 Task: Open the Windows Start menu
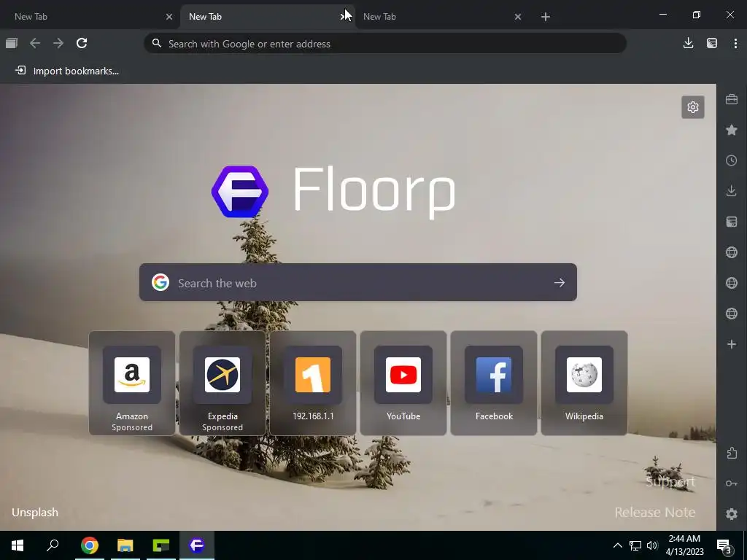18,545
